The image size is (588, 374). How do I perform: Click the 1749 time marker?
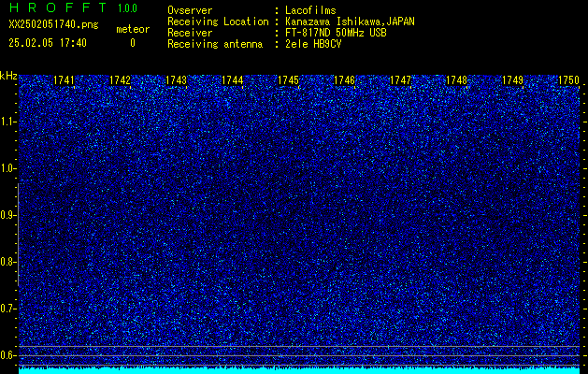512,80
